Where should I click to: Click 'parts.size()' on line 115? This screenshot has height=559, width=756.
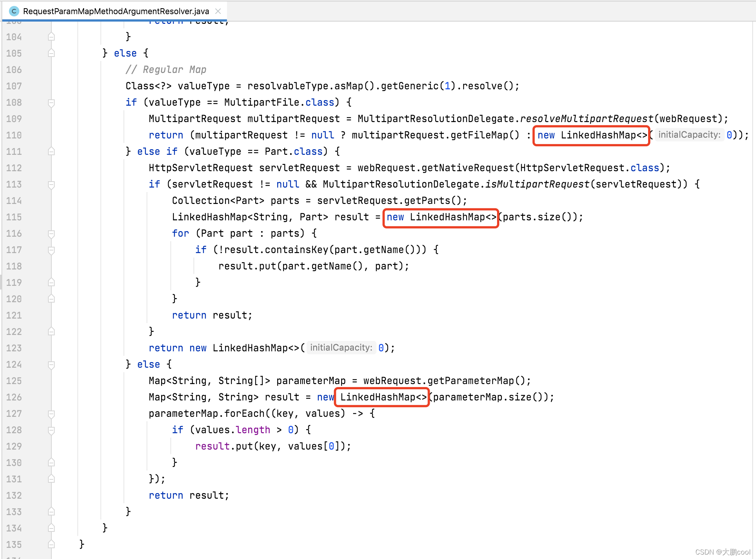[x=537, y=217]
